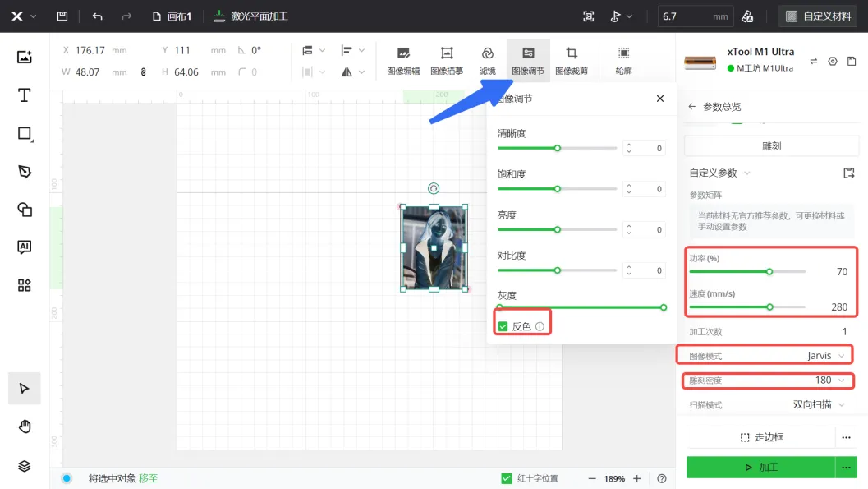Open 图像编辑 image edit tool
The height and width of the screenshot is (489, 868).
[403, 61]
